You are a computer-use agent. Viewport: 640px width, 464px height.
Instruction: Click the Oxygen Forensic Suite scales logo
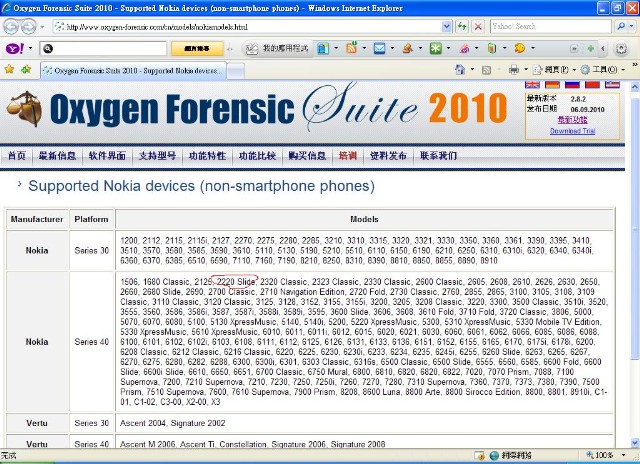click(24, 109)
